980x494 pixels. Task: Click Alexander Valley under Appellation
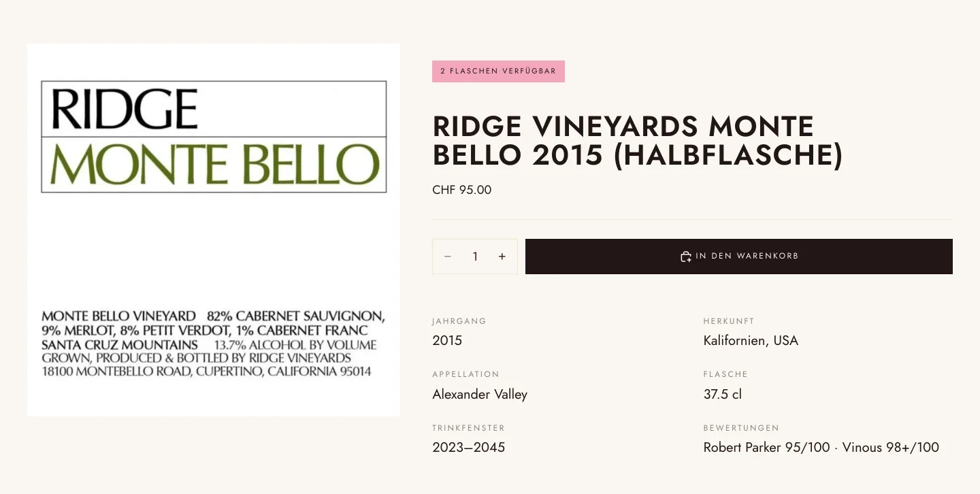[x=480, y=394]
